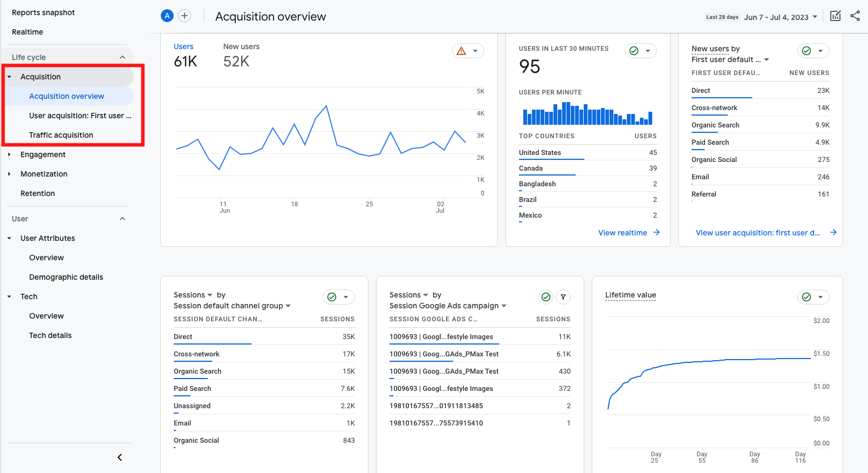Screen dimensions: 868x473
Task: Select the New users metric tab
Action: point(241,47)
